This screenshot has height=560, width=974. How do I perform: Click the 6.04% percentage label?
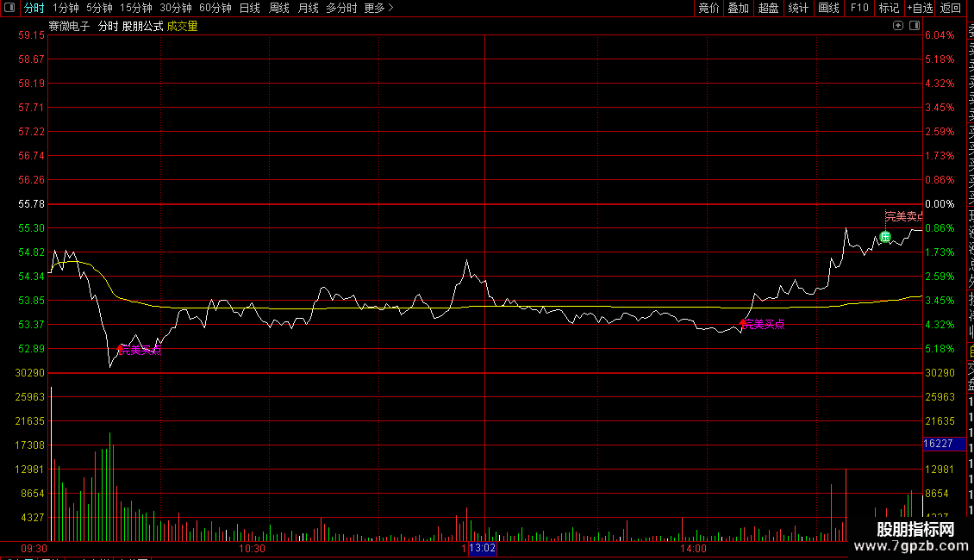pos(940,35)
